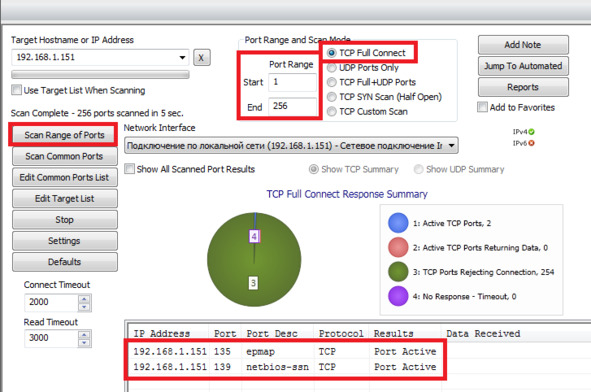Decrease Read Timeout with down arrow
The height and width of the screenshot is (392, 591).
click(x=84, y=343)
